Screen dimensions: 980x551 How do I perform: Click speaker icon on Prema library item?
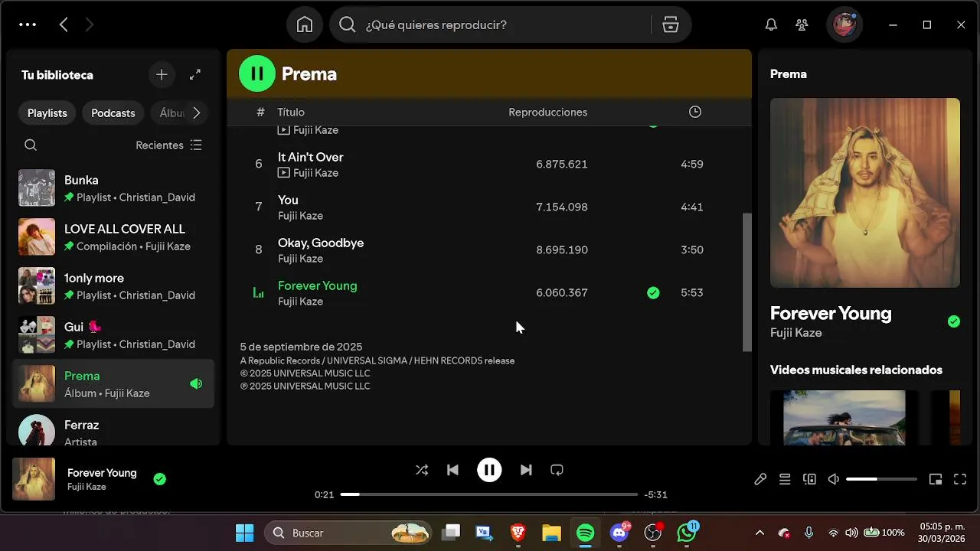(196, 384)
